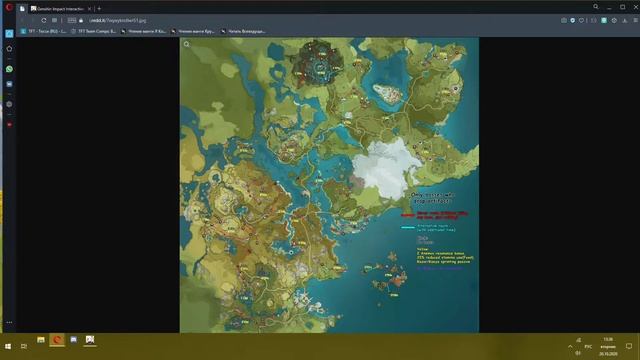Open the notification center
Image resolution: width=640 pixels, height=360 pixels.
click(x=629, y=347)
